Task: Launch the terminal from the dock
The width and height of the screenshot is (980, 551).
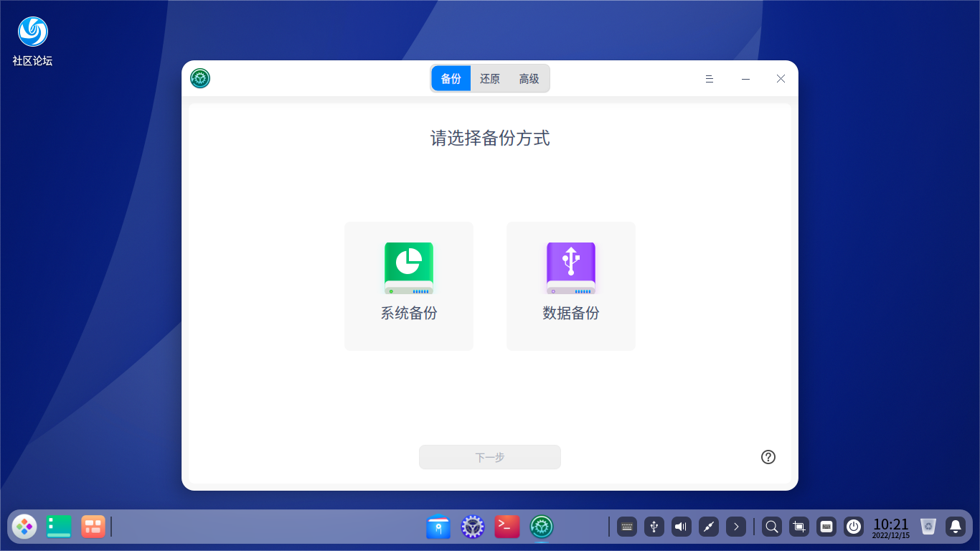Action: tap(507, 527)
